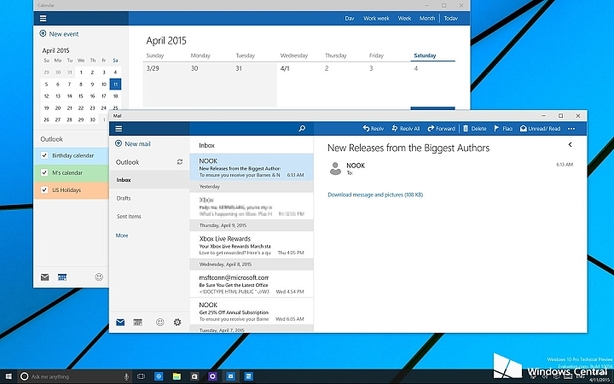Sync the Outlook account with refresh icon
614x384 pixels.
click(180, 162)
